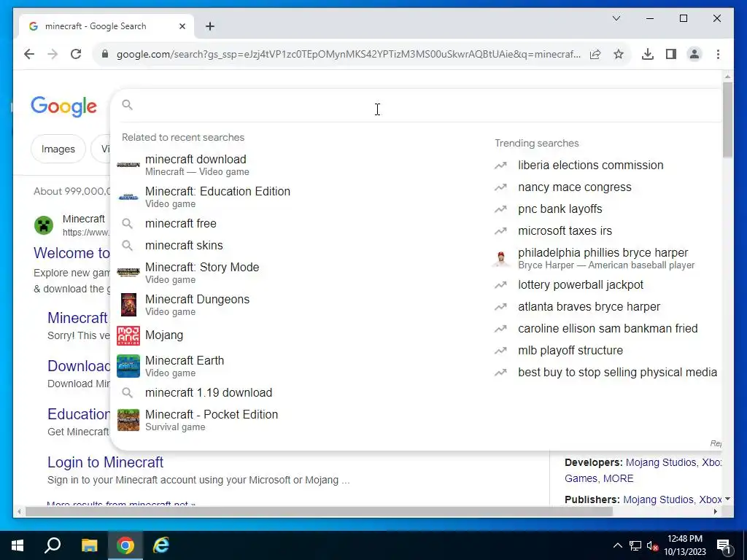Select the Images filter chip

coord(58,149)
